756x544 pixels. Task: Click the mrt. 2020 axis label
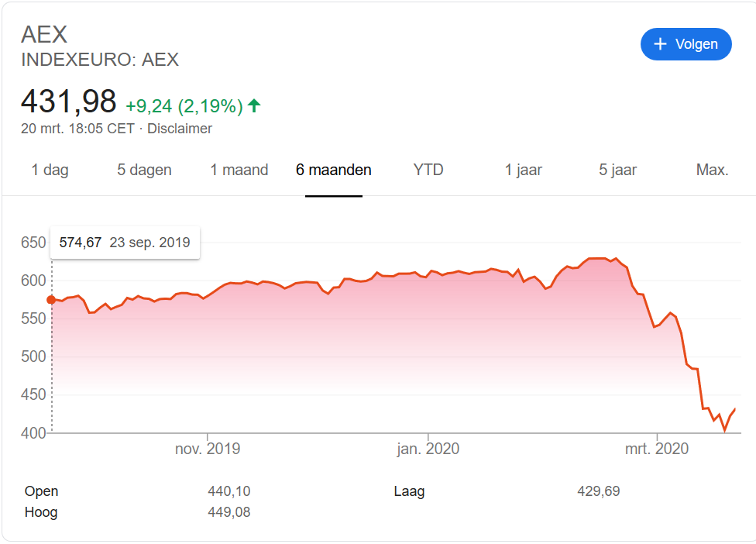657,448
